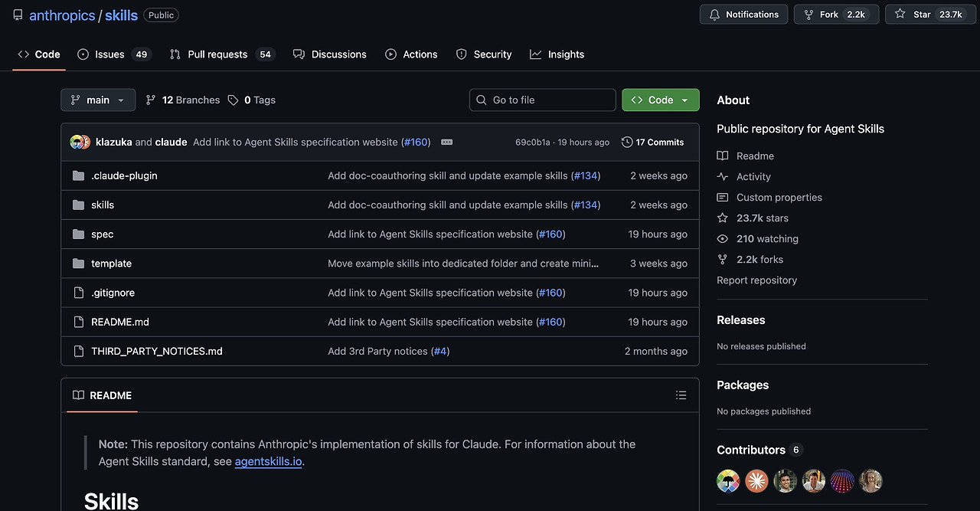Open the Insights tab
Screen dimensions: 980x511
coord(557,54)
